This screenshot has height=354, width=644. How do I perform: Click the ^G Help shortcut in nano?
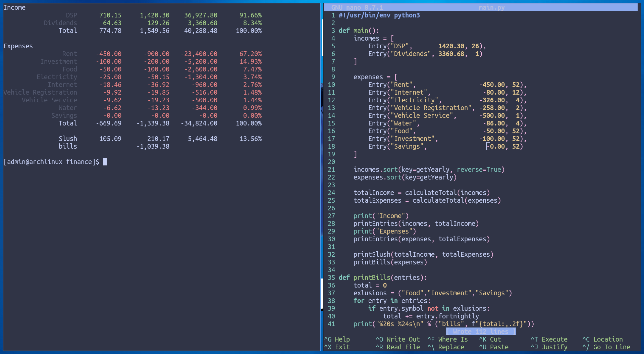point(337,339)
